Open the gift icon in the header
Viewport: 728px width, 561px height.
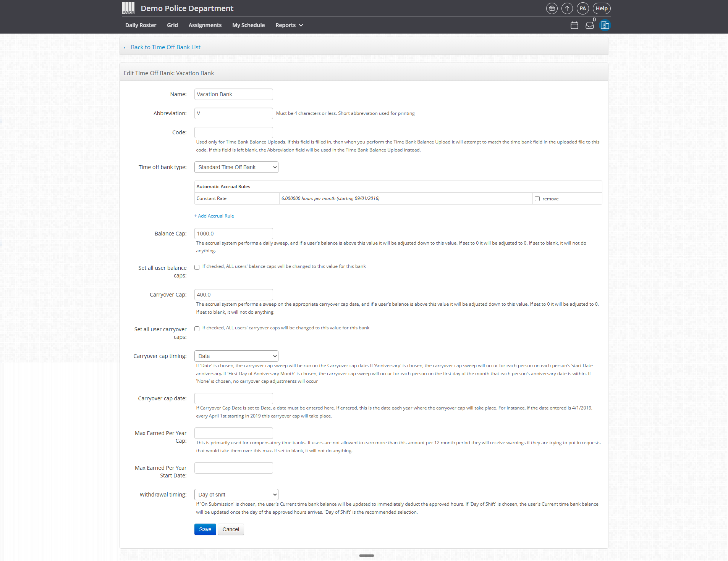tap(552, 8)
